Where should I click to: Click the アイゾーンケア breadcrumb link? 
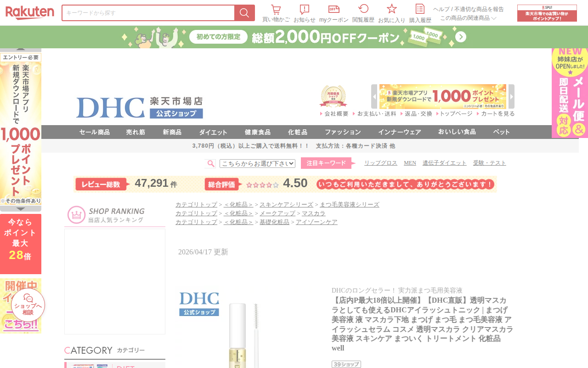pos(317,222)
